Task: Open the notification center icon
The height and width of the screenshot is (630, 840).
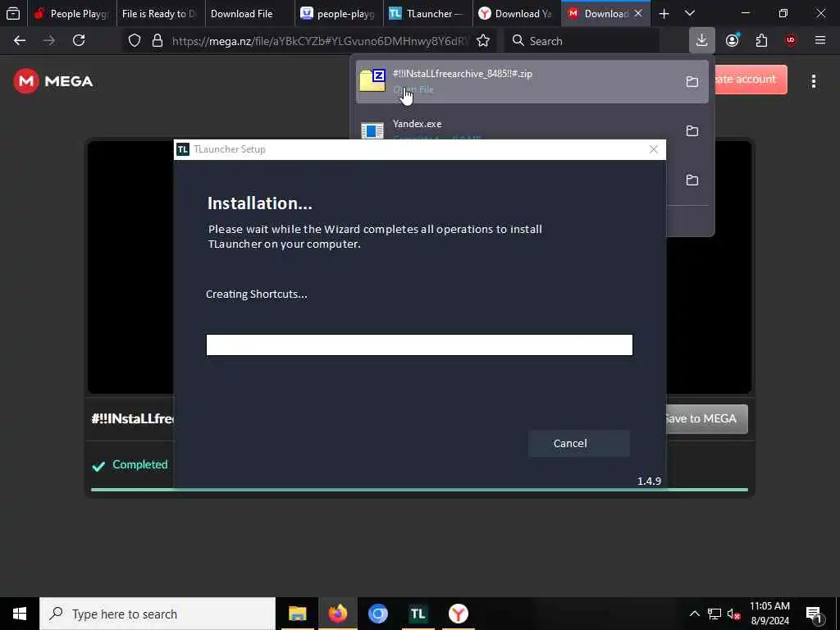Action: [814, 614]
